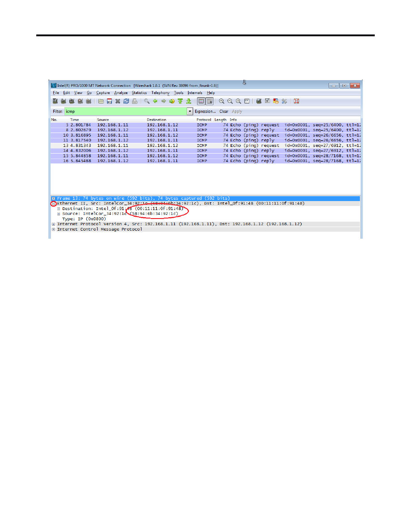The image size is (411, 532).
Task: Jump to the first packet
Action: tap(180, 101)
